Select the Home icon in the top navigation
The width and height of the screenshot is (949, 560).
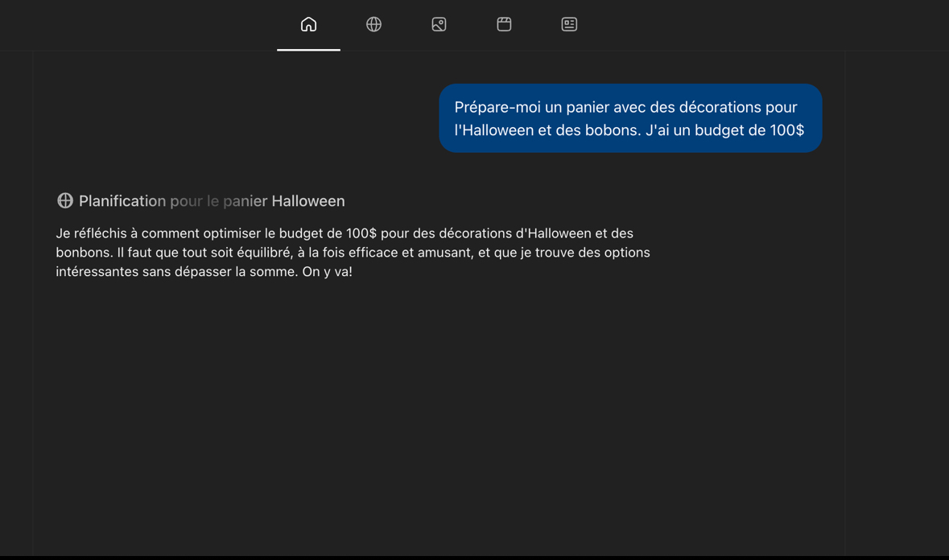coord(308,24)
